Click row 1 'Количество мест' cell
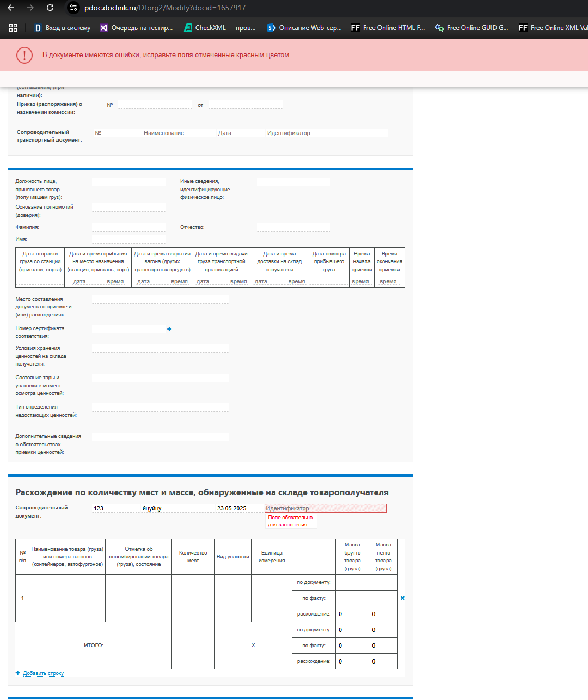The image size is (588, 700). coord(193,598)
